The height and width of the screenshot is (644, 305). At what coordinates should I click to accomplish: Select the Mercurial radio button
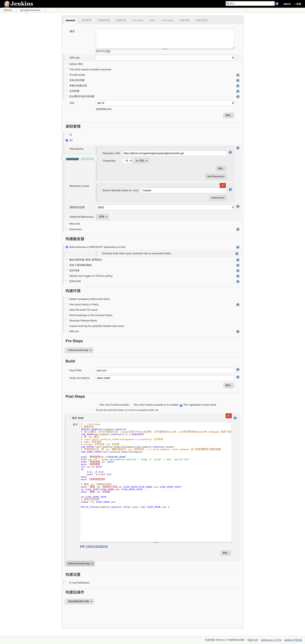pos(67,224)
